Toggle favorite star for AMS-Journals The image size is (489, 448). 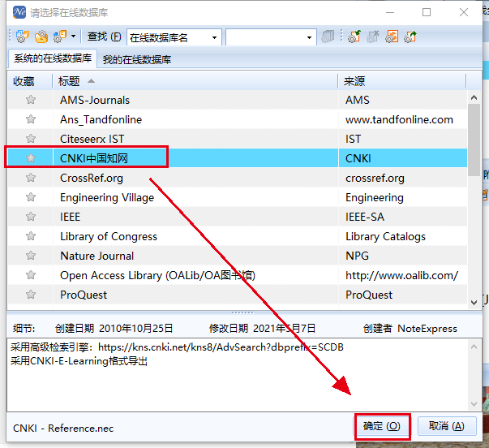point(31,100)
